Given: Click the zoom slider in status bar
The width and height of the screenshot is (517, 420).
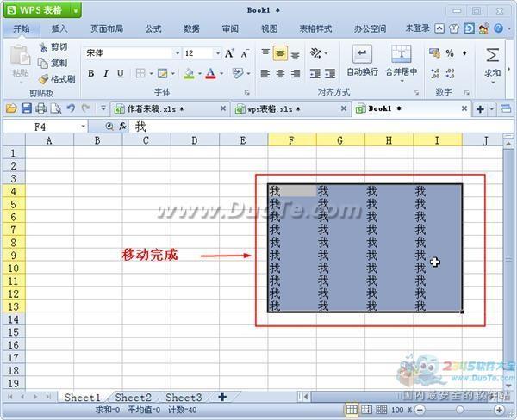Looking at the screenshot, I should [x=460, y=410].
